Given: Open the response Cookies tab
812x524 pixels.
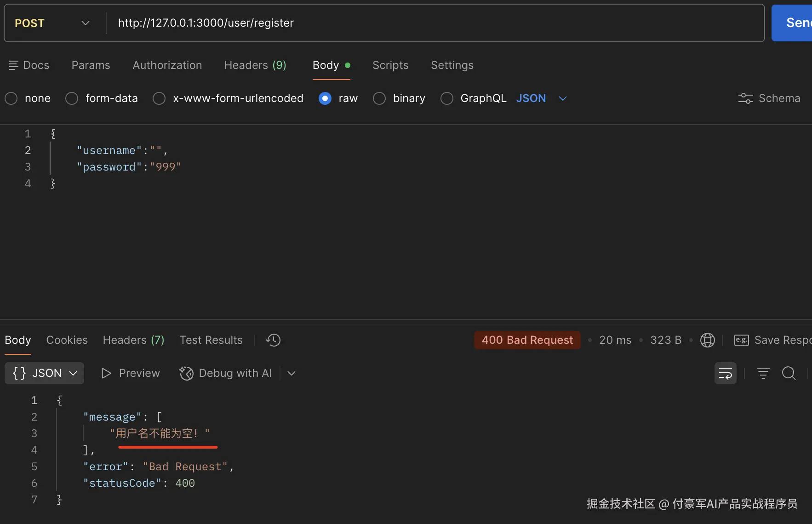Looking at the screenshot, I should pyautogui.click(x=67, y=340).
